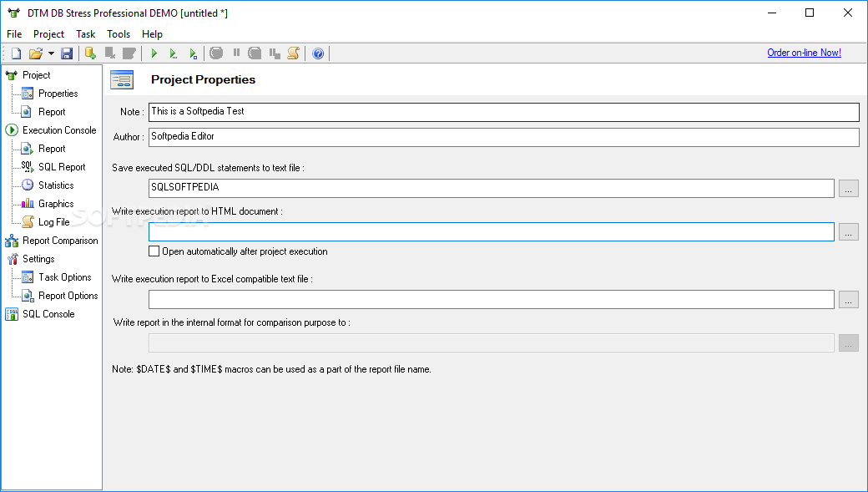Click the HTML document report field

[x=491, y=231]
